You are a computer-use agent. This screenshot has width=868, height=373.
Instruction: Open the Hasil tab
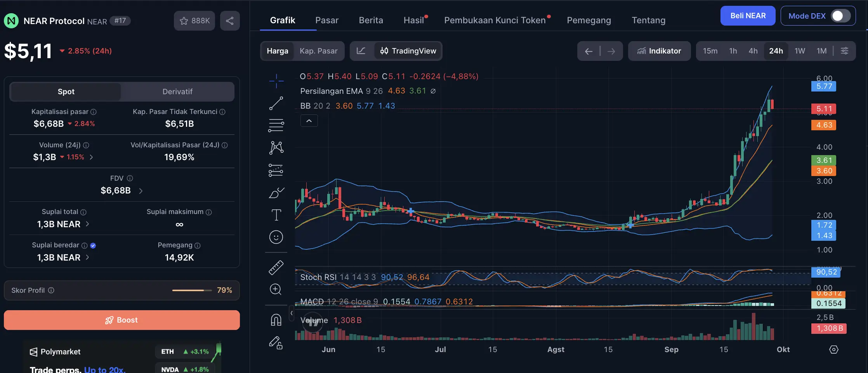414,20
